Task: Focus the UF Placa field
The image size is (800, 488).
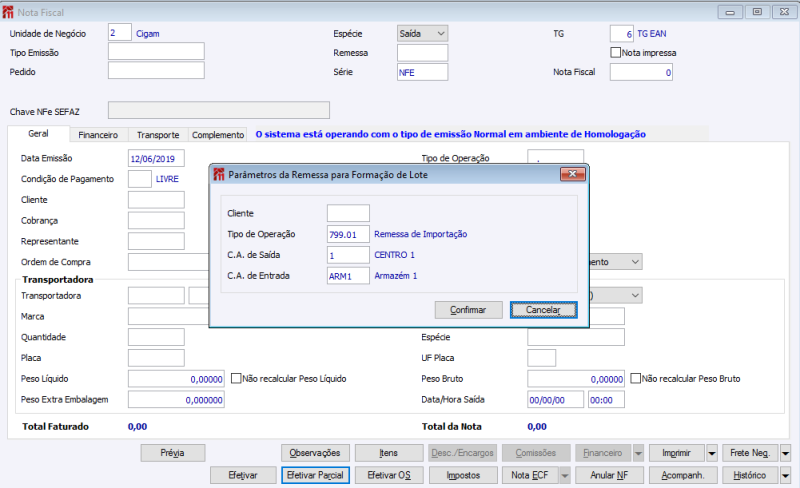Action: [542, 358]
